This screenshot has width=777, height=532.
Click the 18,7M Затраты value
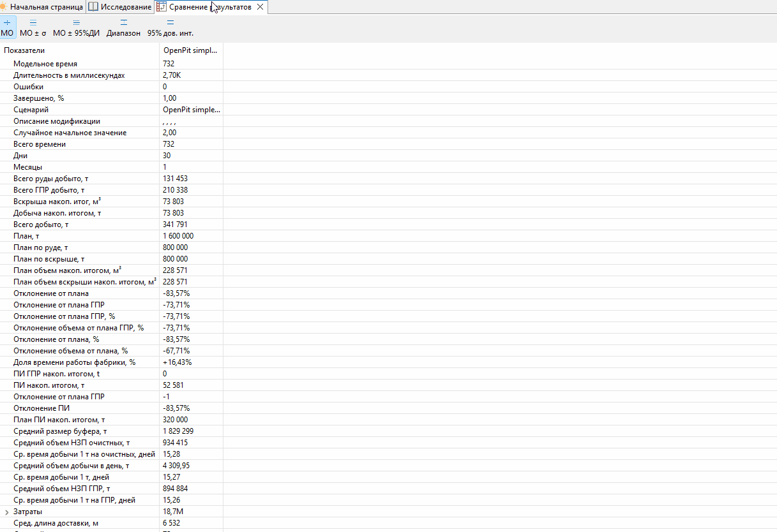(x=192, y=512)
